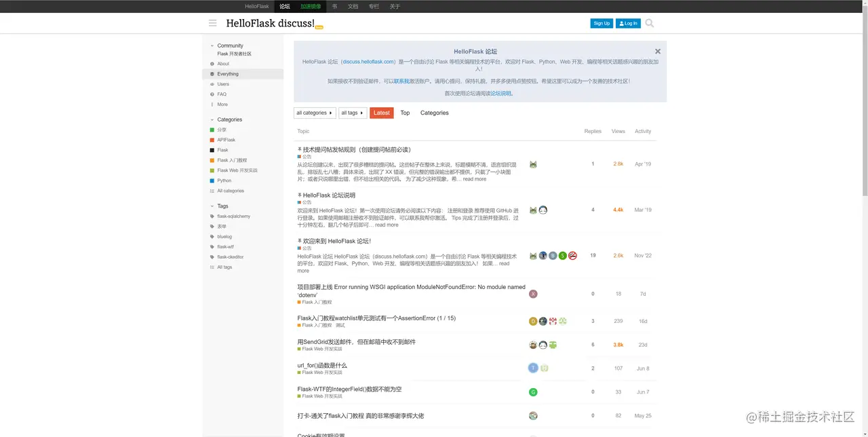The image size is (868, 437).
Task: Filter by the black Flask category
Action: [x=219, y=150]
